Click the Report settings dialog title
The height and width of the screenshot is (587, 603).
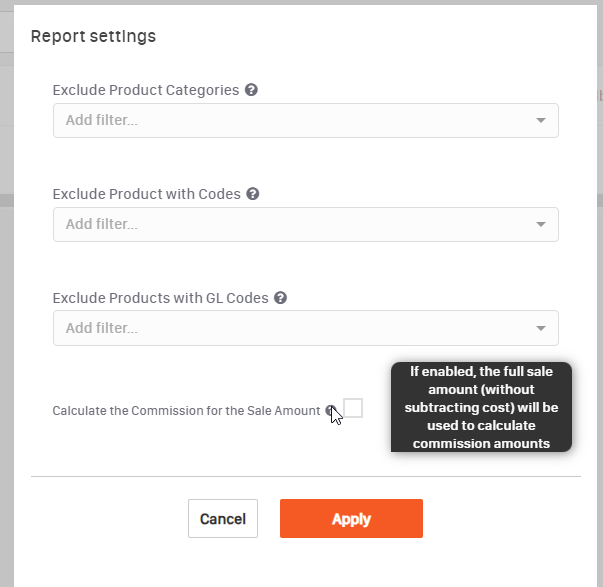[93, 36]
